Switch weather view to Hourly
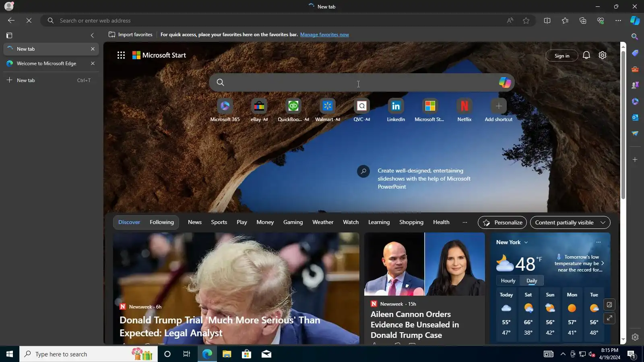644x362 pixels. [x=508, y=281]
